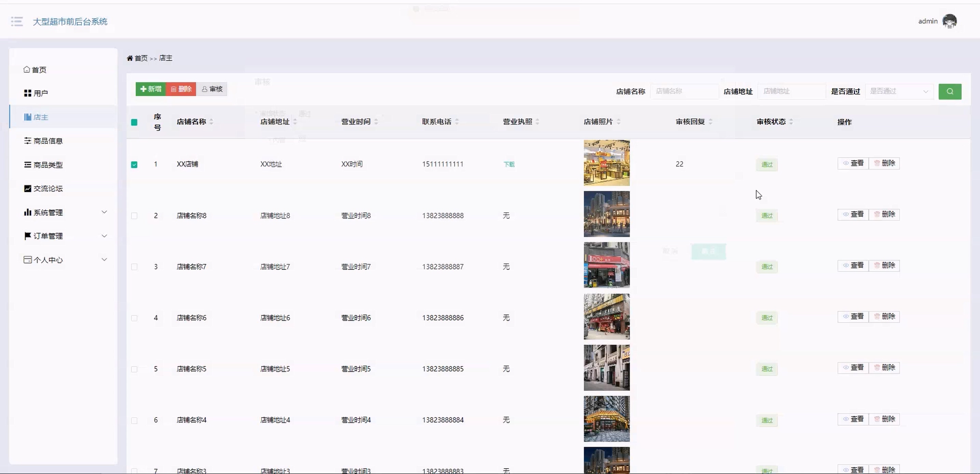Click the green 新增 button
Viewport: 980px width, 474px height.
click(151, 89)
